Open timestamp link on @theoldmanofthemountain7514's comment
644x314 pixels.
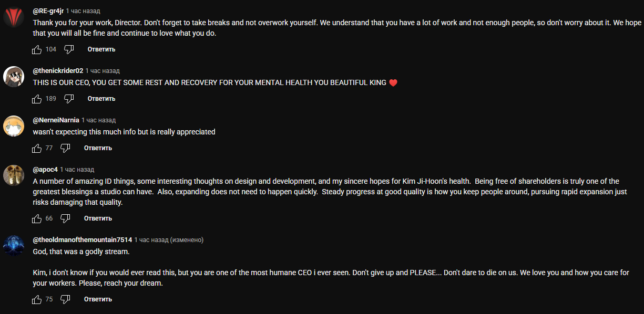[151, 240]
